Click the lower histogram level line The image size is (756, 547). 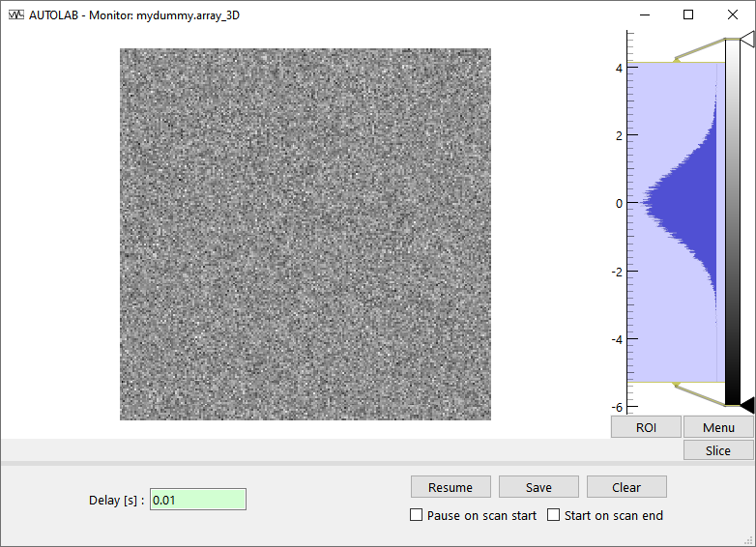[x=678, y=382]
